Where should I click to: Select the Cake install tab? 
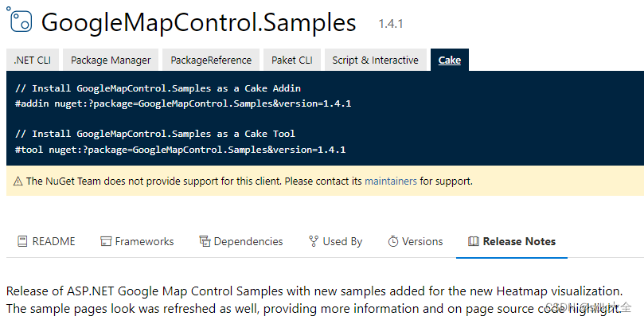click(x=449, y=60)
